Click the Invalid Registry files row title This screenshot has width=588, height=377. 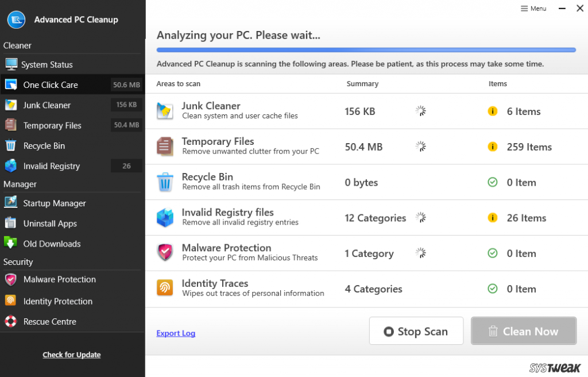tap(227, 213)
